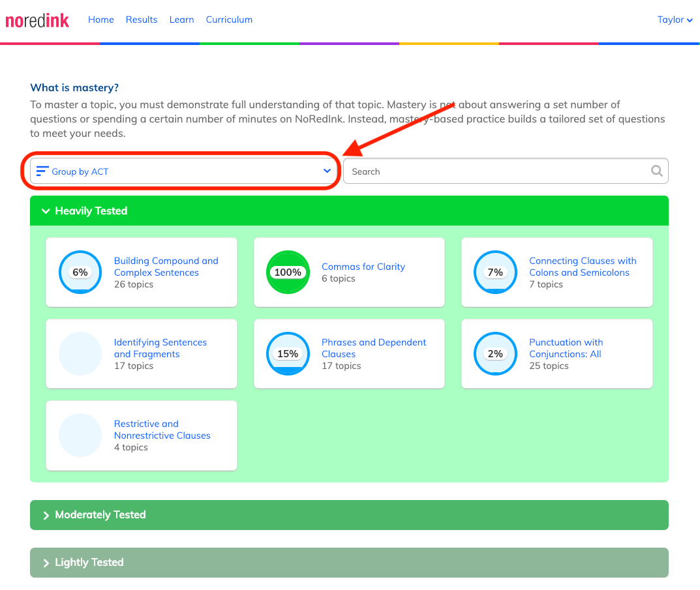This screenshot has width=700, height=590.
Task: Open Phrases and Dependent Clauses
Action: 374,348
